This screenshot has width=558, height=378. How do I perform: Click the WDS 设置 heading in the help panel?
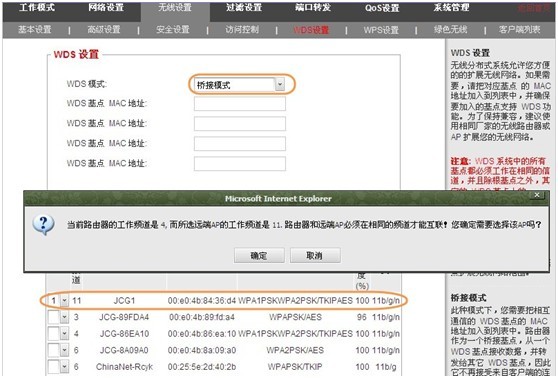pyautogui.click(x=470, y=53)
